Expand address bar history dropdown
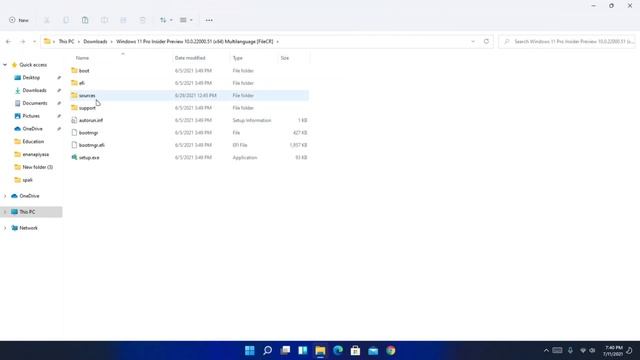 click(x=473, y=42)
